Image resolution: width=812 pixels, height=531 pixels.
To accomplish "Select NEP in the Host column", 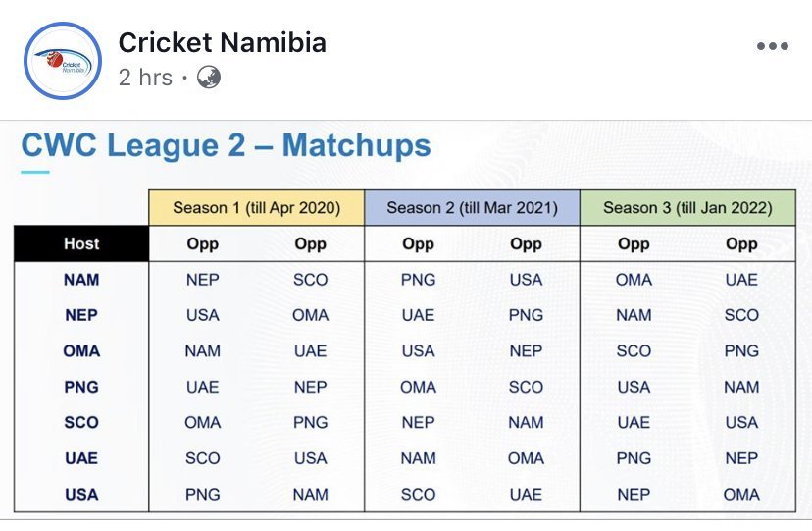I will coord(81,315).
